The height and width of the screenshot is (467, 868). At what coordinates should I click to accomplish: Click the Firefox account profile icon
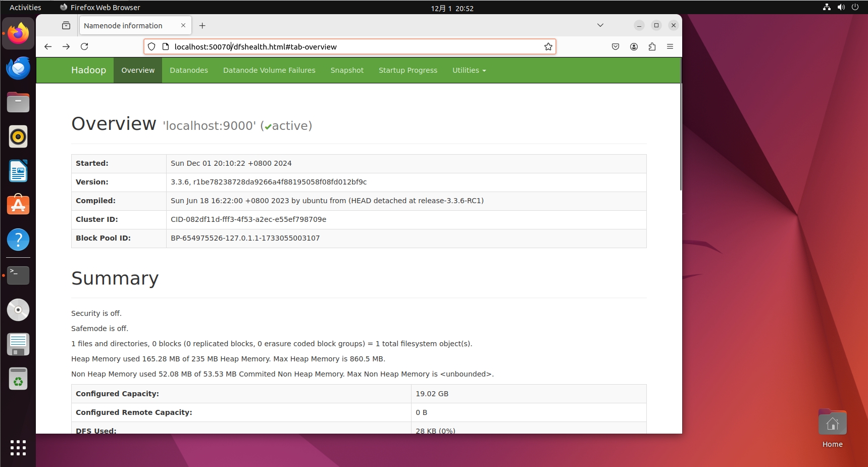tap(634, 46)
